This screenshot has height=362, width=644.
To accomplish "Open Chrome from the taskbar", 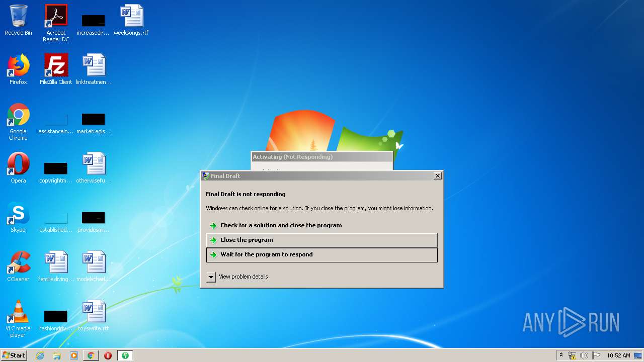I will [x=91, y=355].
